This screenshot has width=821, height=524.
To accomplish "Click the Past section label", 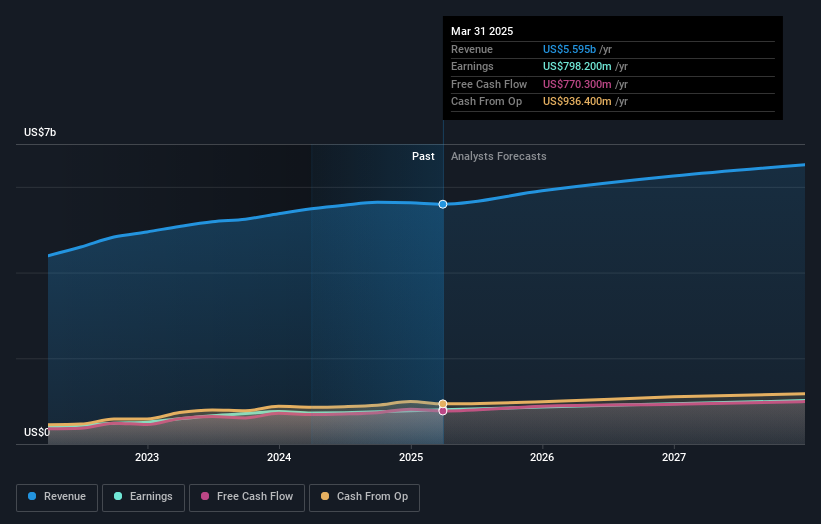I will coord(423,157).
